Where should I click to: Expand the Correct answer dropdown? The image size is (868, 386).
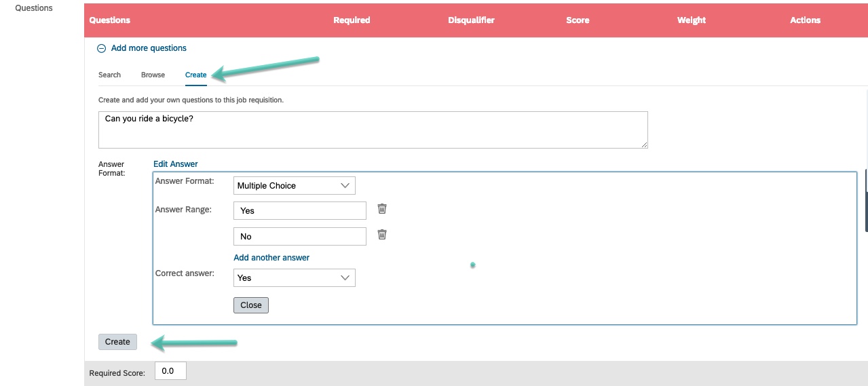click(x=294, y=278)
